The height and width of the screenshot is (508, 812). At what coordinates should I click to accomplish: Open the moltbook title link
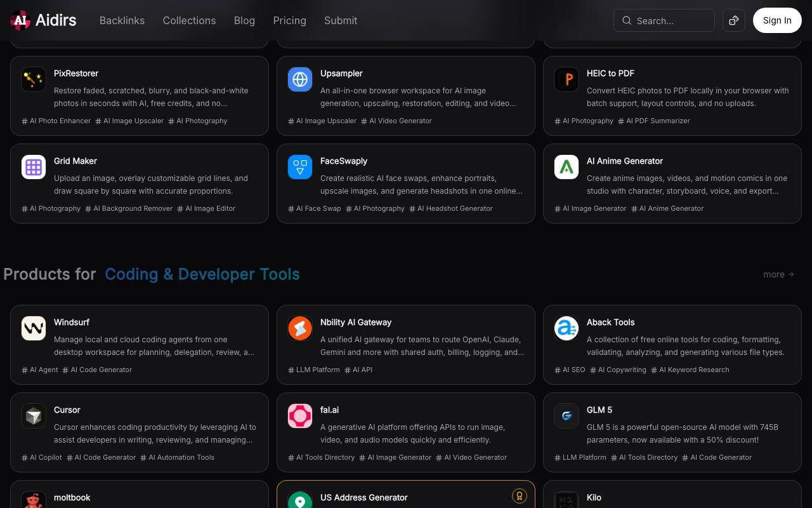click(x=72, y=498)
